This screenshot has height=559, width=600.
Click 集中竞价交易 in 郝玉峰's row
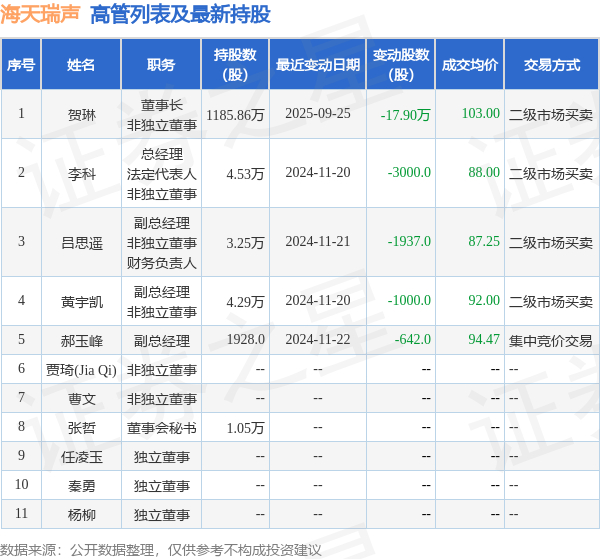(x=551, y=341)
